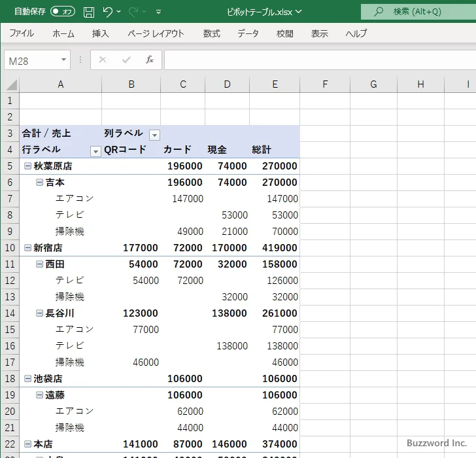Select 374000 total in 本店 row

275,444
